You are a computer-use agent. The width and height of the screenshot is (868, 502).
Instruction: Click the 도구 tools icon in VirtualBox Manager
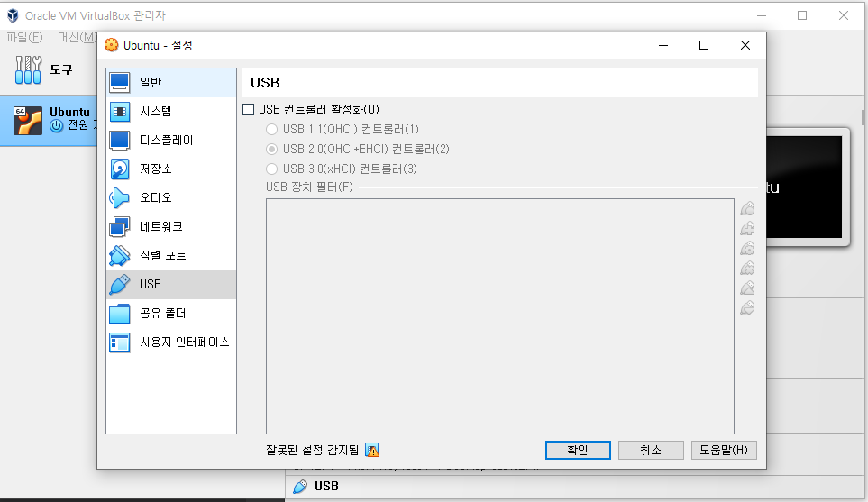pyautogui.click(x=28, y=69)
